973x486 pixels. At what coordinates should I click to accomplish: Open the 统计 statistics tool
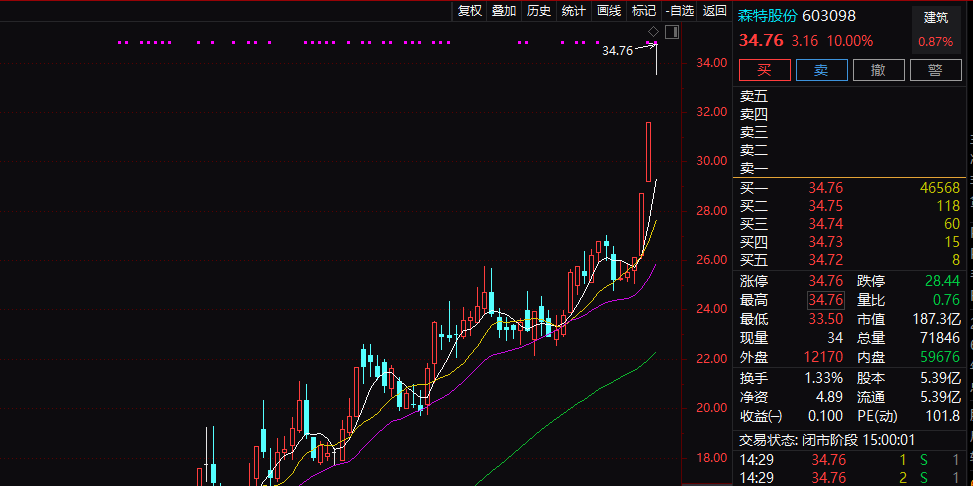pos(573,10)
